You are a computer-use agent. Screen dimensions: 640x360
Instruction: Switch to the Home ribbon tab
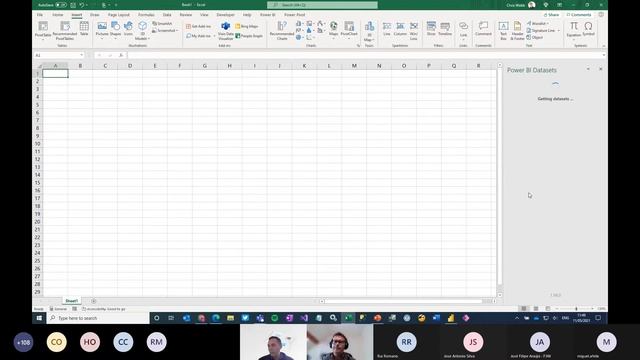[58, 15]
